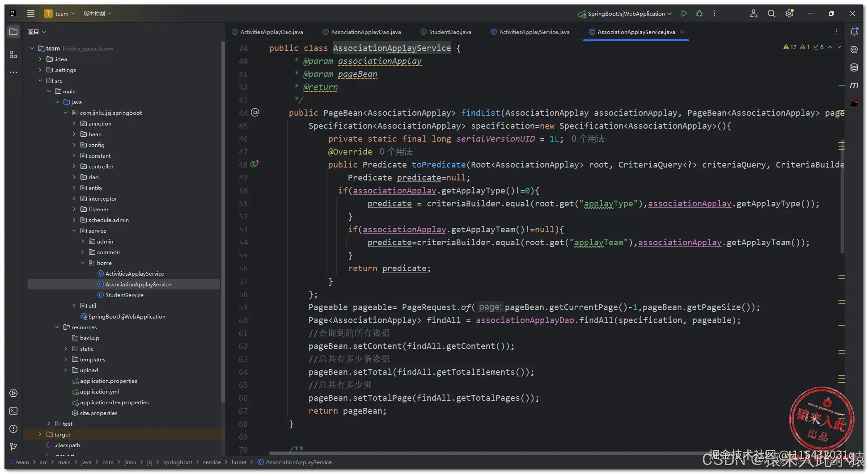This screenshot has width=868, height=474.
Task: Open the Git version control tool window
Action: pos(13,447)
